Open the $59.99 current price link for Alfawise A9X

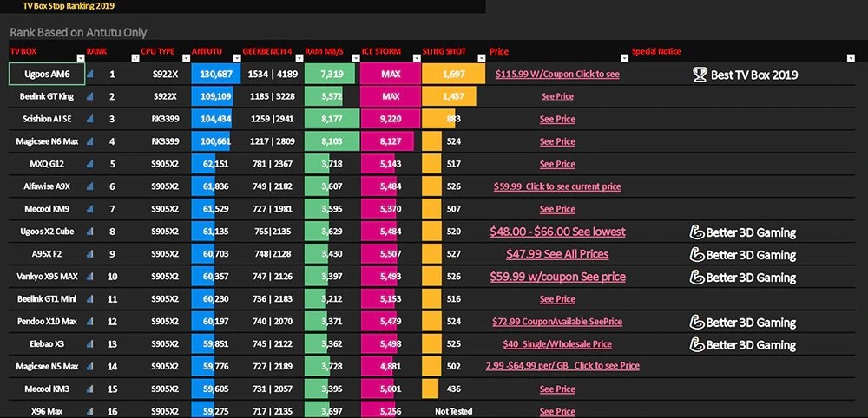[x=557, y=186]
